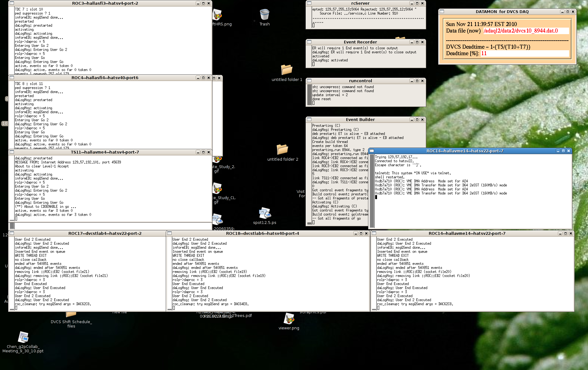Screen dimensions: 588x370
Task: Select the Chen_g2pCollab_Meeting_9_30_10.ppt icon
Action: click(x=23, y=337)
